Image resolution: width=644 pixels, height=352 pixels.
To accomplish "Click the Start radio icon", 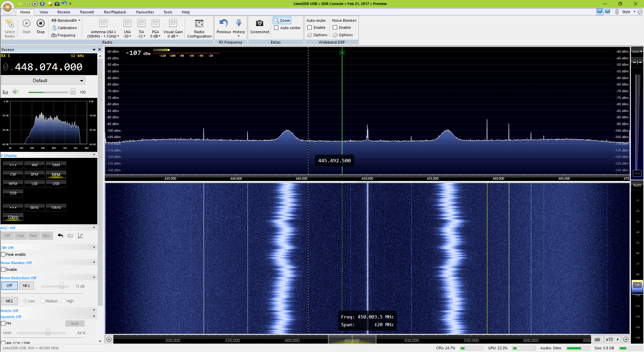I will point(26,23).
